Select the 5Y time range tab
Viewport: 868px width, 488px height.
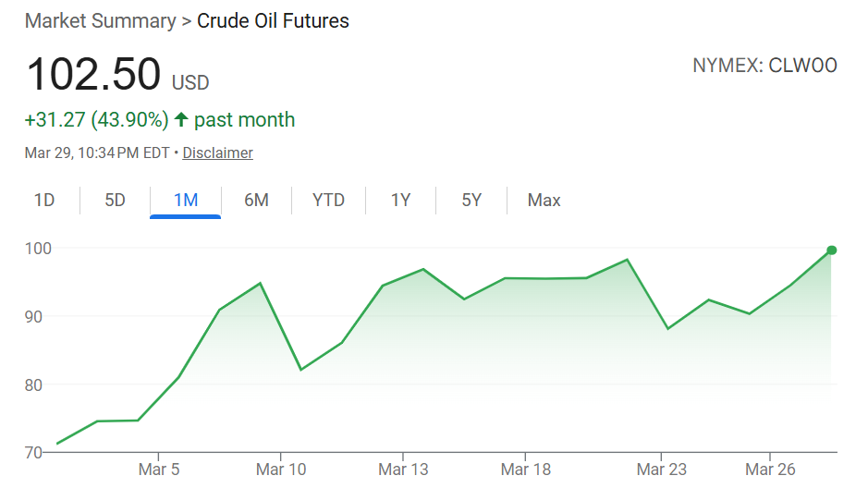click(471, 201)
